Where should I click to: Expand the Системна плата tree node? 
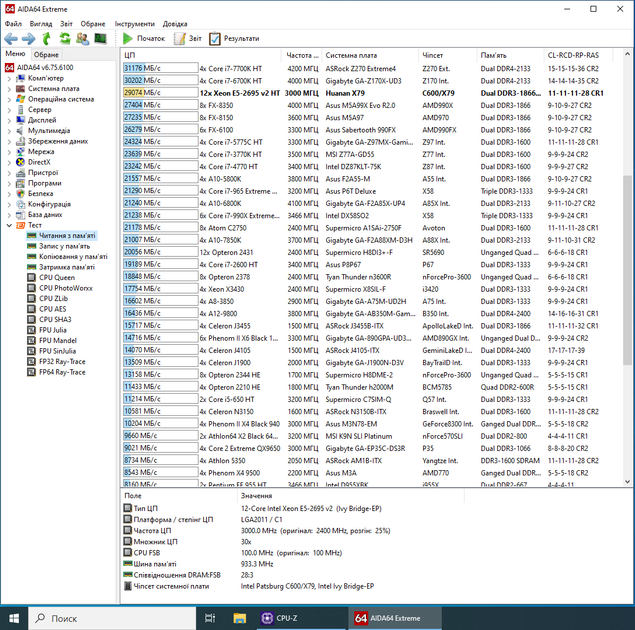(x=9, y=89)
